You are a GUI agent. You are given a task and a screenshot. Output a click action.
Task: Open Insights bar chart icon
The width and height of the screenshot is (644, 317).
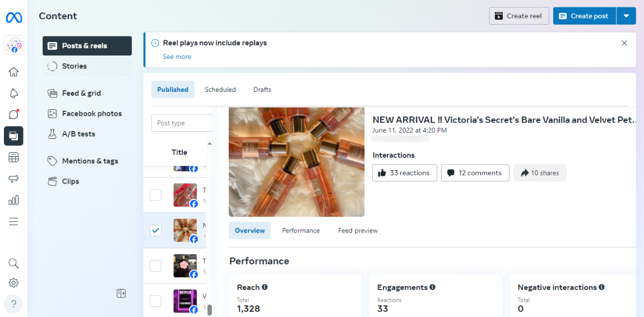coord(13,201)
